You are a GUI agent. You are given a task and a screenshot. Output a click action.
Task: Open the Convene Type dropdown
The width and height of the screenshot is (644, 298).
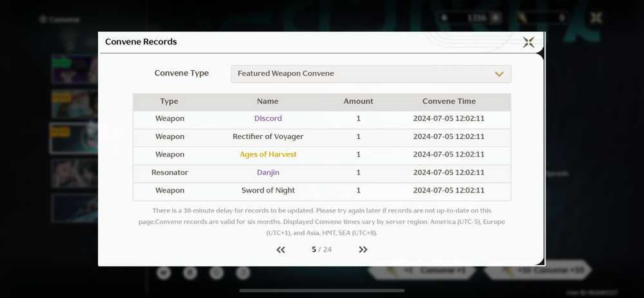pyautogui.click(x=371, y=74)
